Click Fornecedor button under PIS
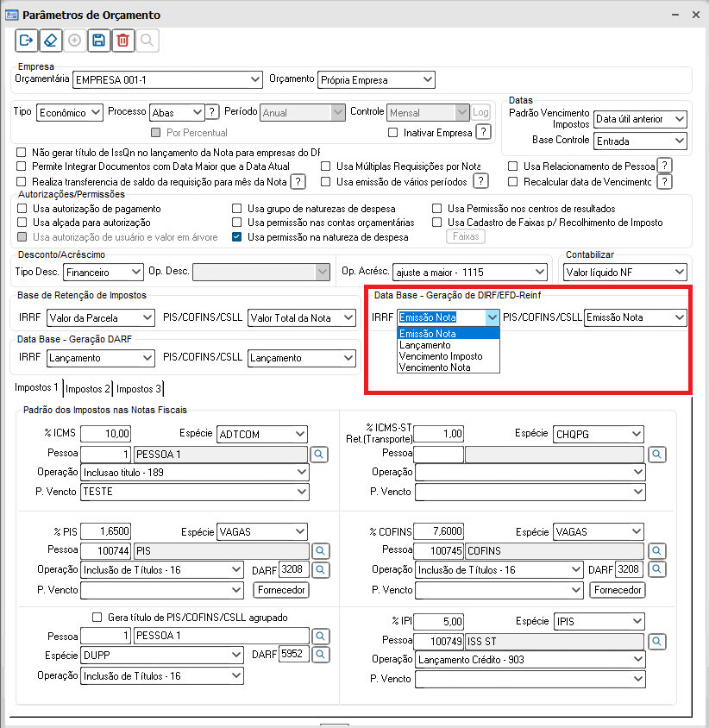This screenshot has width=709, height=728. pyautogui.click(x=281, y=590)
